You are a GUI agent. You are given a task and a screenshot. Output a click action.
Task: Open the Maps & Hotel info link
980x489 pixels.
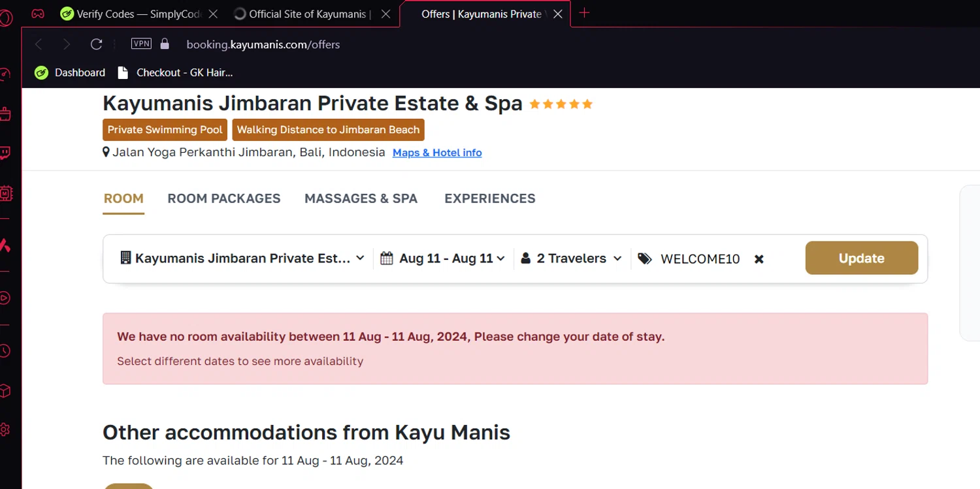pyautogui.click(x=437, y=153)
